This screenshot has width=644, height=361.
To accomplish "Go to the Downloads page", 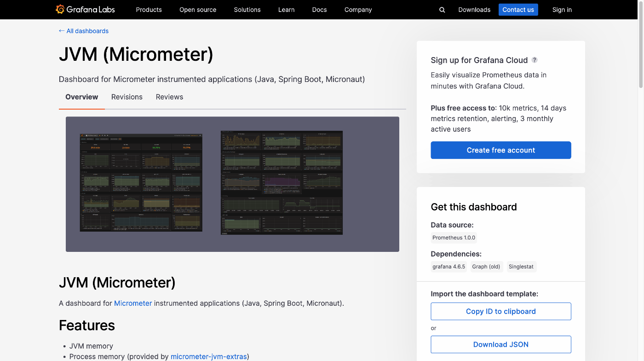I will point(474,10).
